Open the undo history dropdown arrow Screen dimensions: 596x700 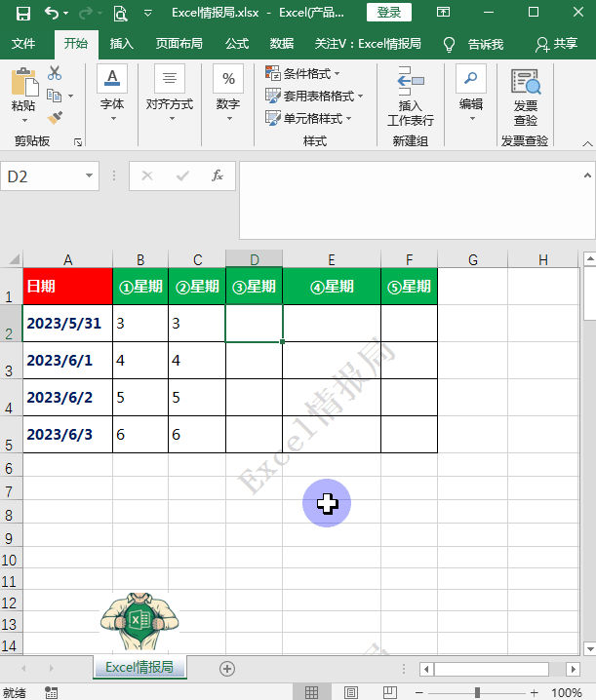66,14
